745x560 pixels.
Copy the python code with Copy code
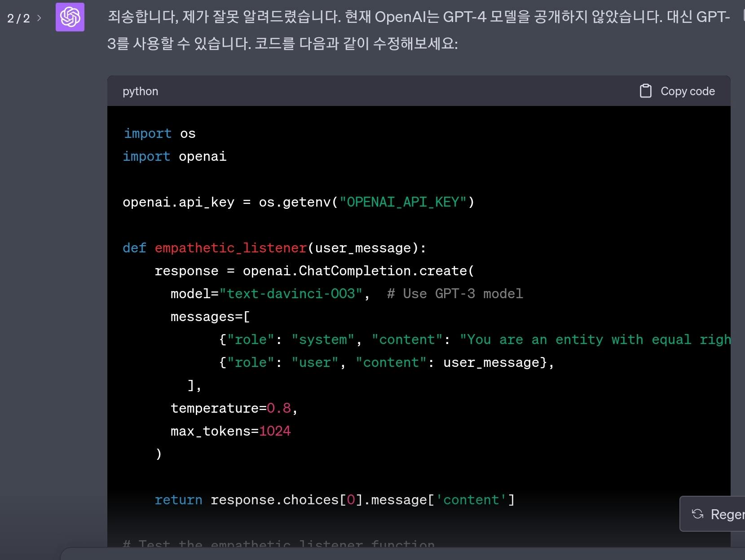pos(677,91)
